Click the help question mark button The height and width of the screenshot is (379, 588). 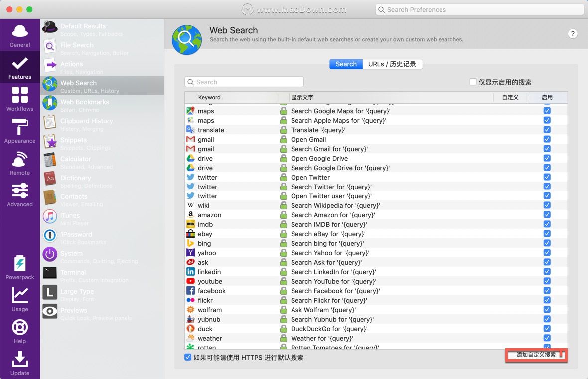(x=572, y=34)
